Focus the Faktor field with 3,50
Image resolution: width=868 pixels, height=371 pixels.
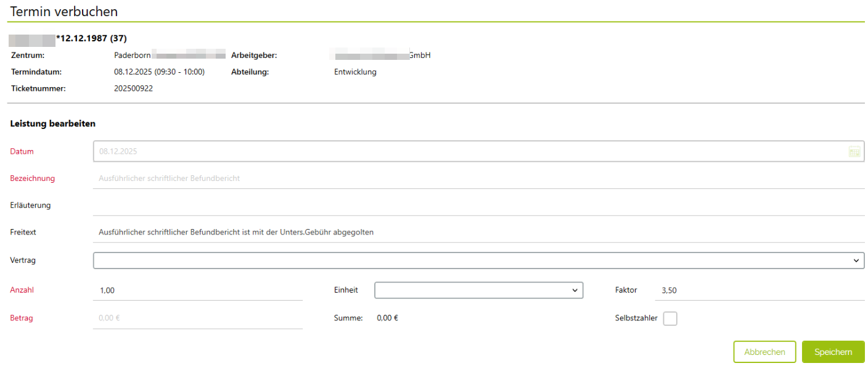click(x=758, y=290)
